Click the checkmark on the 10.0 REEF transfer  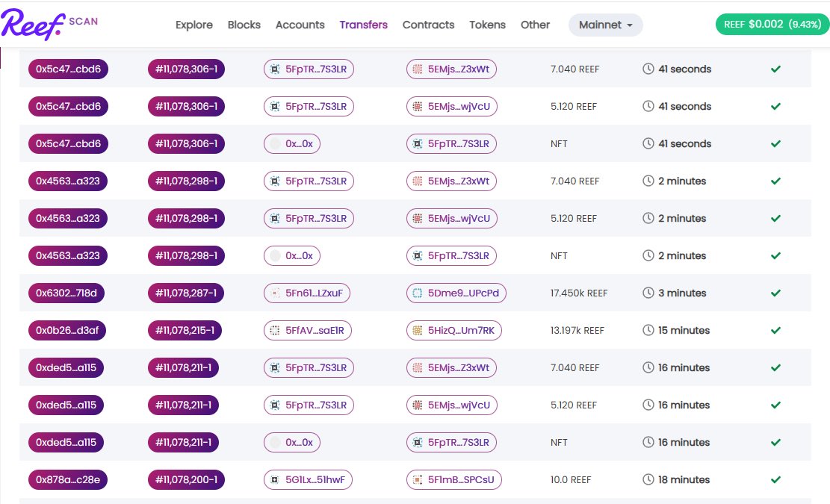click(775, 479)
